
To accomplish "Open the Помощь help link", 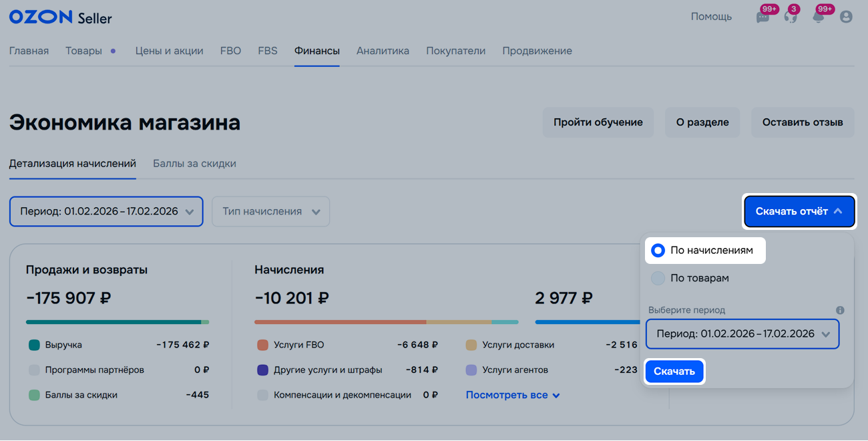I will (x=711, y=17).
